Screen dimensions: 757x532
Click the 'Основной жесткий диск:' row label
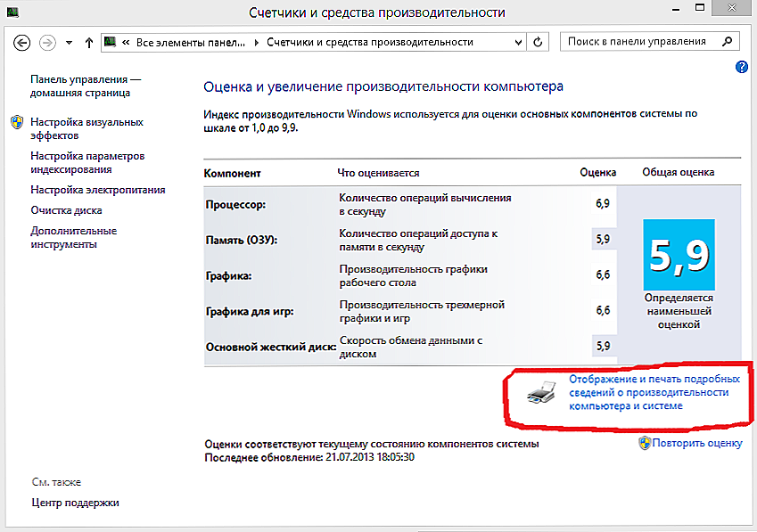(271, 348)
